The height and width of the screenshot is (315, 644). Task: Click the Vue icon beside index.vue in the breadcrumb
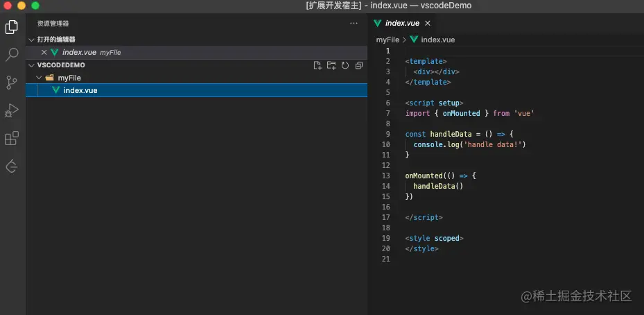pyautogui.click(x=414, y=40)
